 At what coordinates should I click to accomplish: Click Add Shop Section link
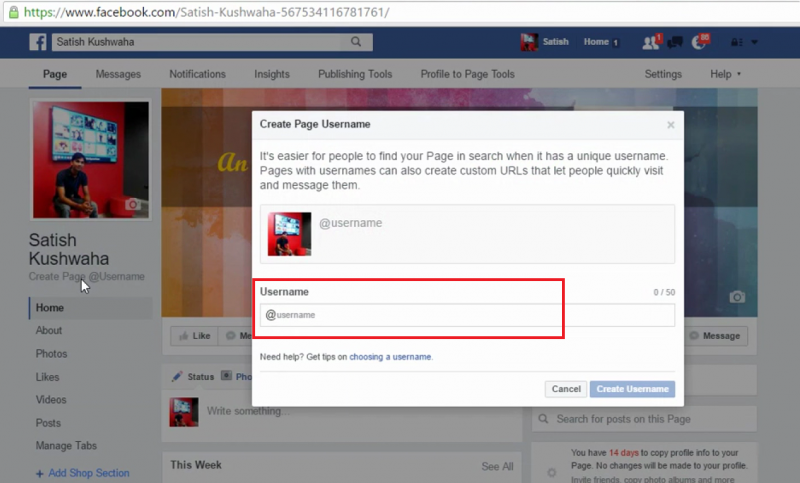pos(83,473)
